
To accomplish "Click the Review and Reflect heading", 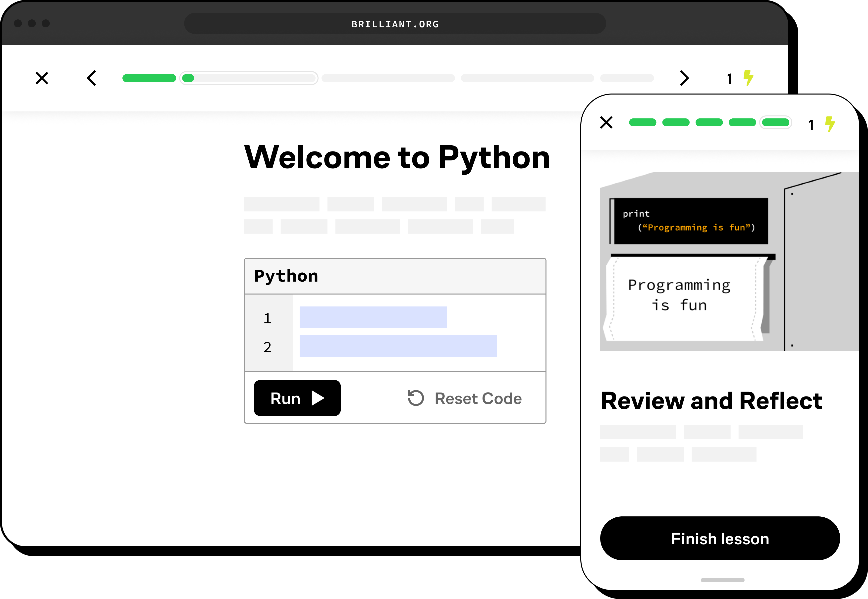I will click(711, 401).
